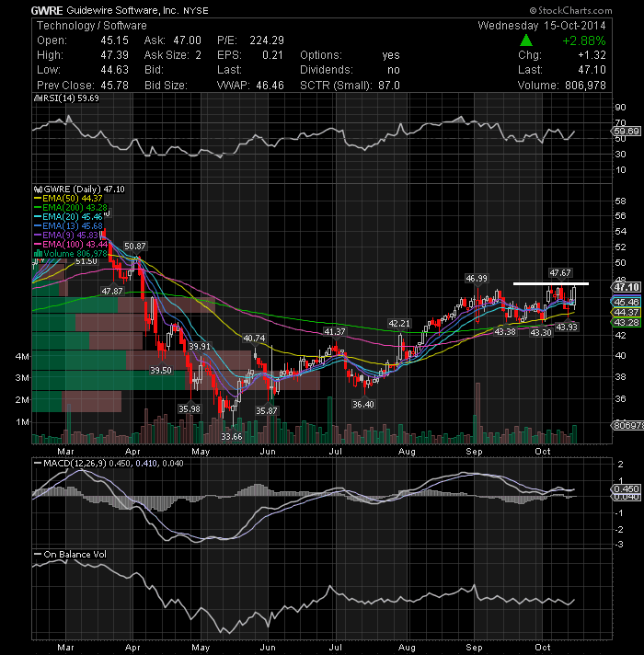Click the Guidewire Software, Inc. company name

pyautogui.click(x=122, y=10)
